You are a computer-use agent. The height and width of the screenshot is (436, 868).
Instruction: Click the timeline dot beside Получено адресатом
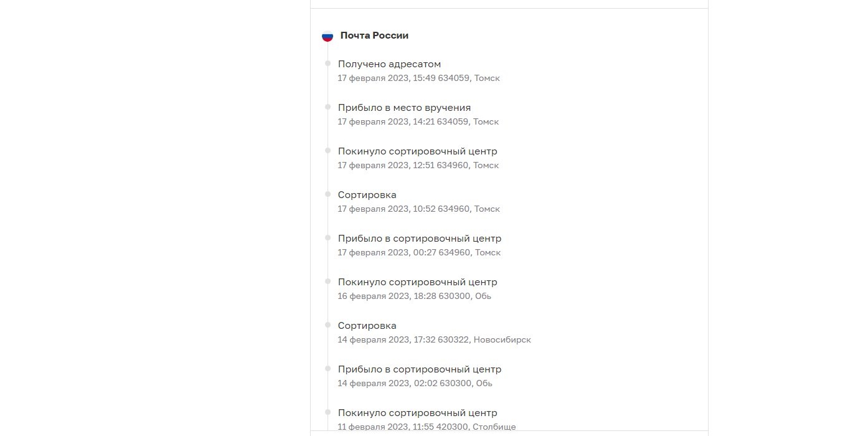[328, 63]
